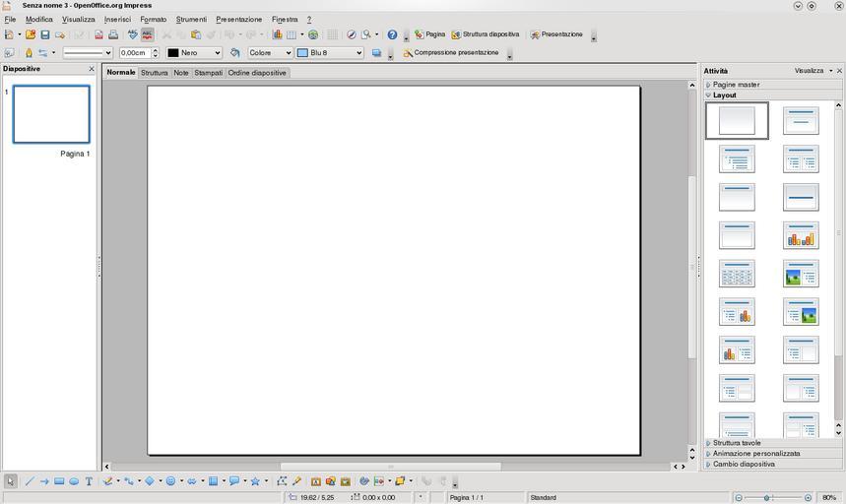Image resolution: width=846 pixels, height=504 pixels.
Task: Click the Save document icon
Action: tap(44, 34)
